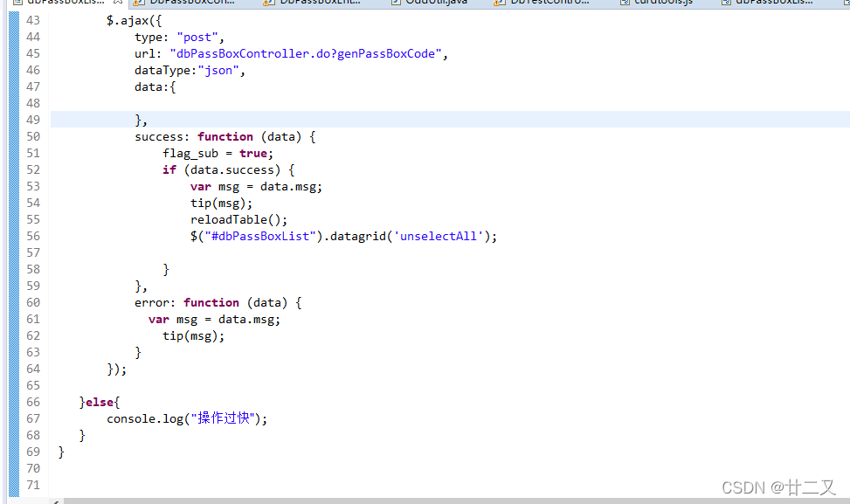850x504 pixels.
Task: Click line number 66 in the gutter
Action: tap(33, 402)
